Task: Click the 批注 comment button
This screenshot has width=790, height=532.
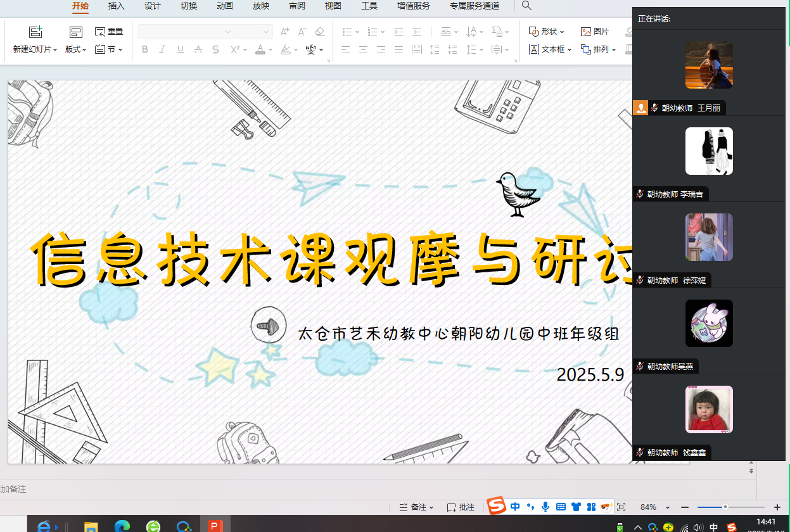Action: pos(461,507)
